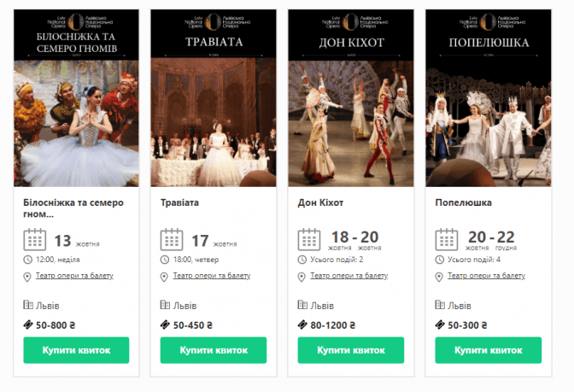
Task: Click clock icon next to 18:00, четвер
Action: [x=165, y=260]
